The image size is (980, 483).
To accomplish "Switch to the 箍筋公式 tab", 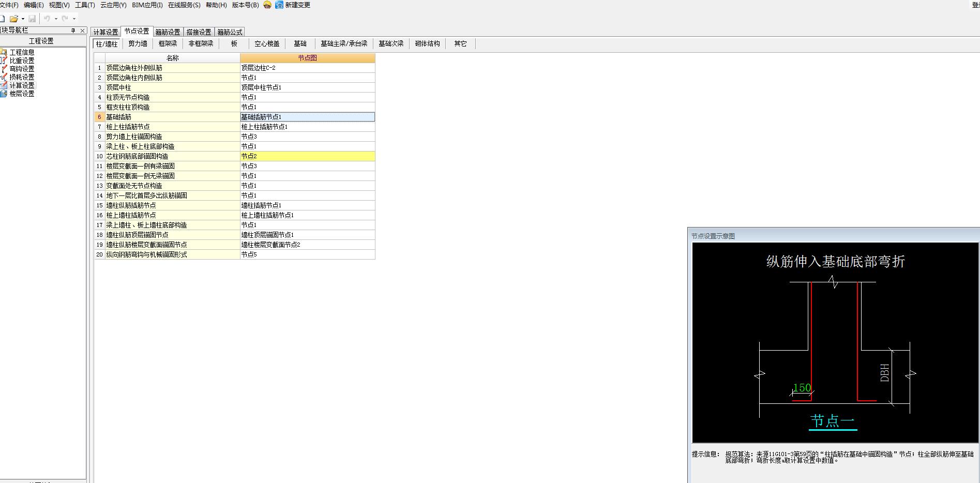I will pos(230,32).
